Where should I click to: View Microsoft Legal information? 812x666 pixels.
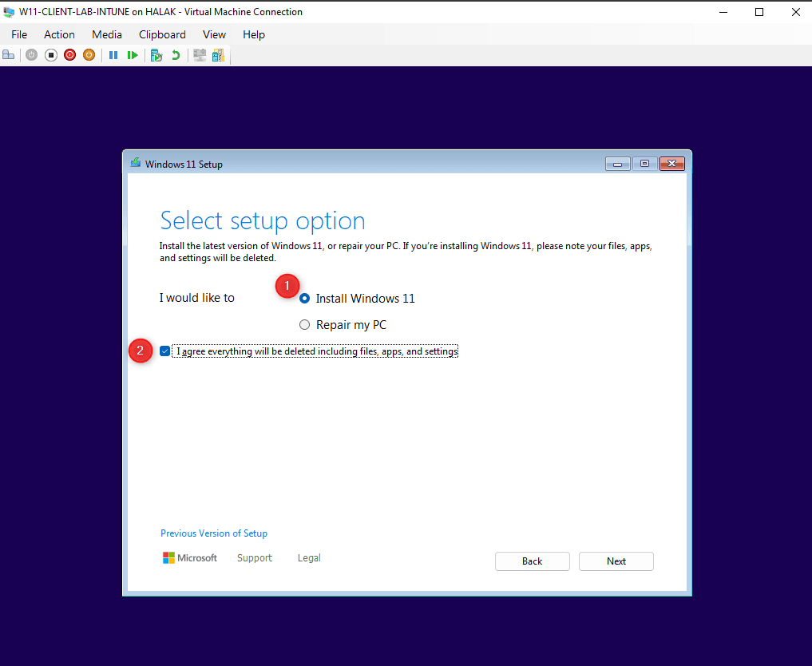(308, 557)
